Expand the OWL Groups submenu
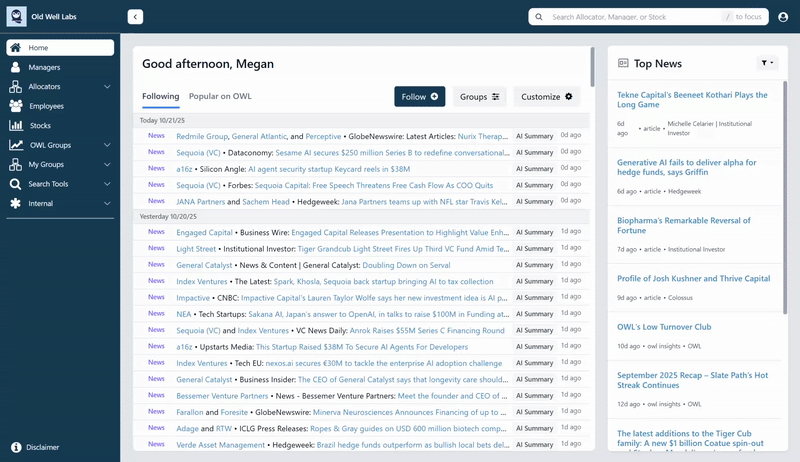The image size is (800, 462). click(x=107, y=145)
